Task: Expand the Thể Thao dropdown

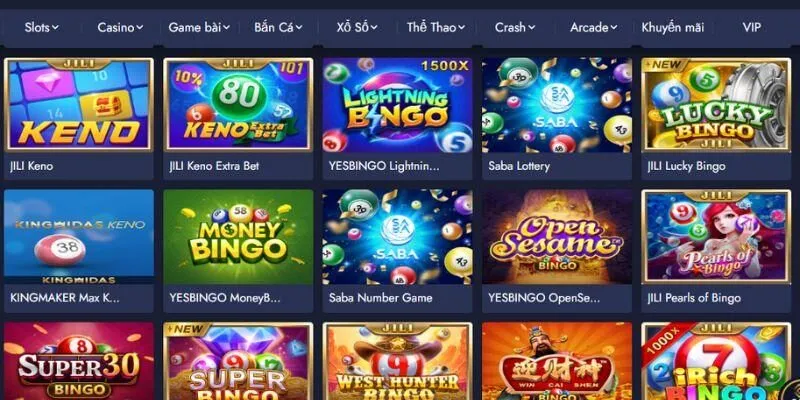Action: 436,28
